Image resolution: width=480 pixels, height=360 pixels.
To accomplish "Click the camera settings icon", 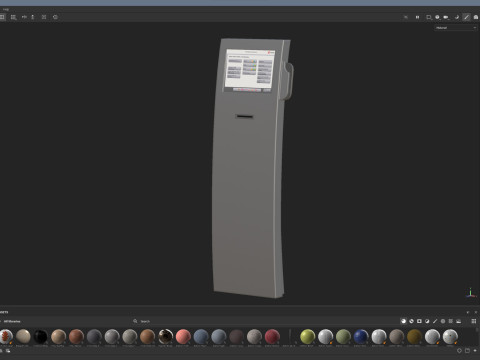I will (x=446, y=17).
